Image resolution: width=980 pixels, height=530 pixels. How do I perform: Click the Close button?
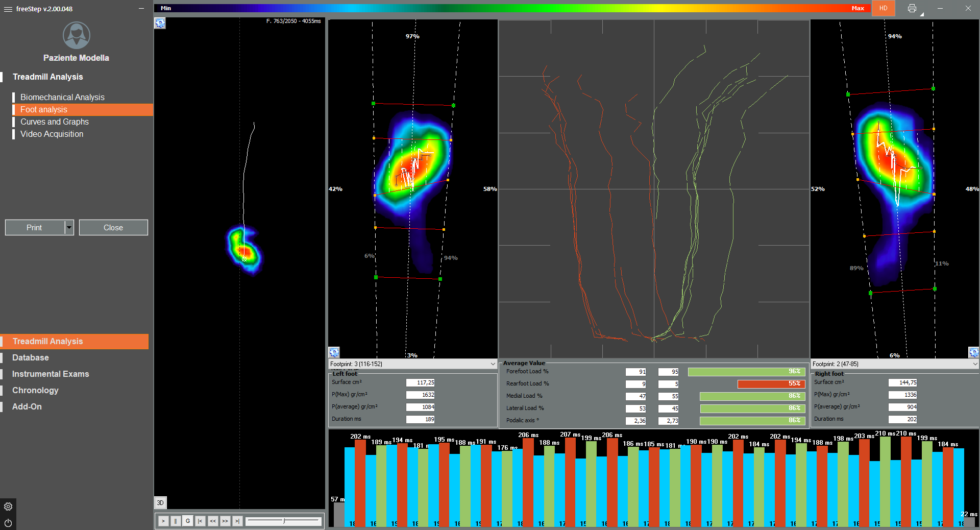(x=113, y=228)
